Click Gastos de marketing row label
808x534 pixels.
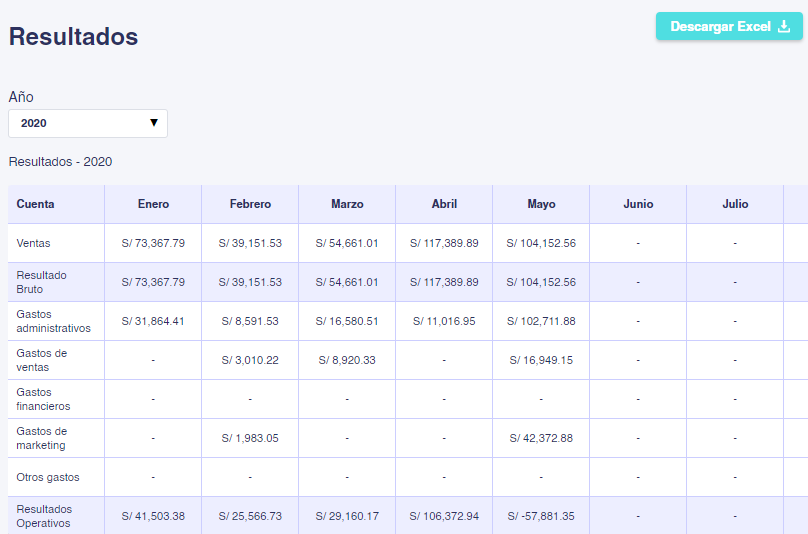[x=41, y=438]
